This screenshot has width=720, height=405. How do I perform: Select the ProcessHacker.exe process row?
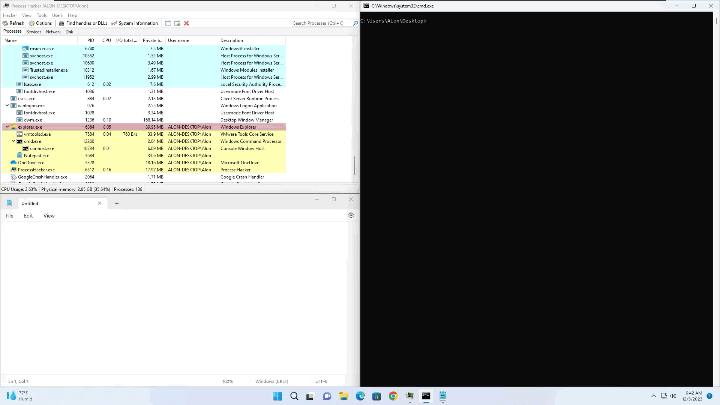[144, 170]
